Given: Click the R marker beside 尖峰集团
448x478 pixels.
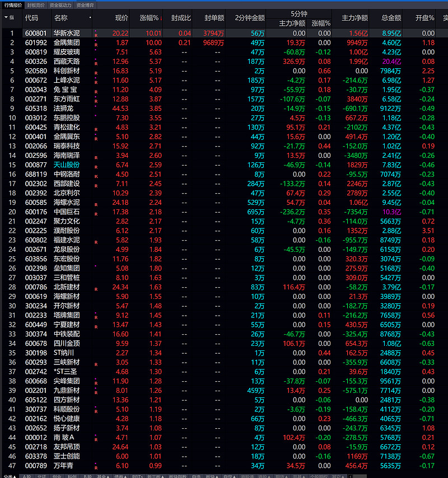Looking at the screenshot, I should point(96,383).
